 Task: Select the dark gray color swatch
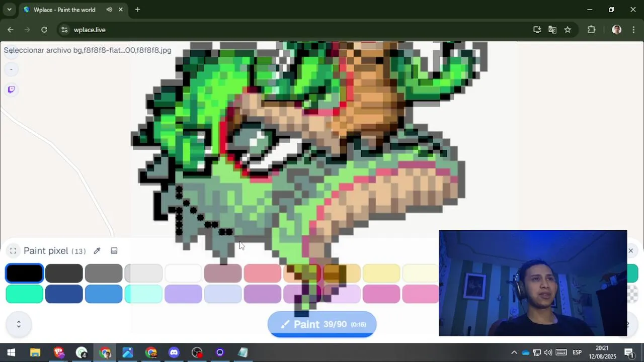coord(64,274)
